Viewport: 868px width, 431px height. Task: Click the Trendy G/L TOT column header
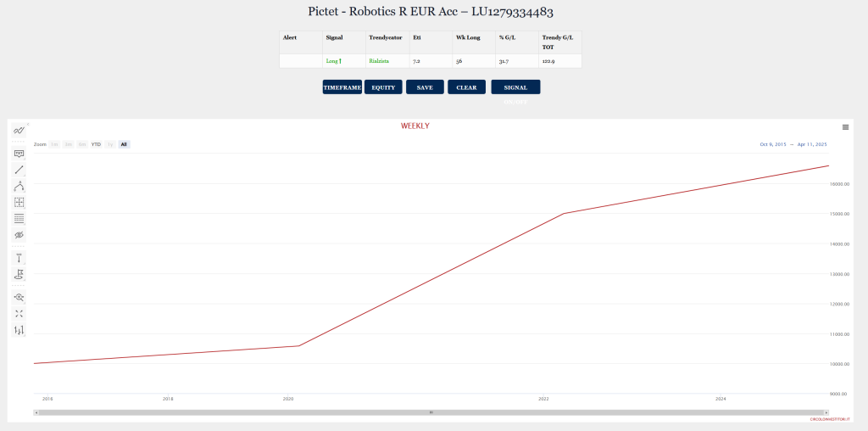(559, 42)
